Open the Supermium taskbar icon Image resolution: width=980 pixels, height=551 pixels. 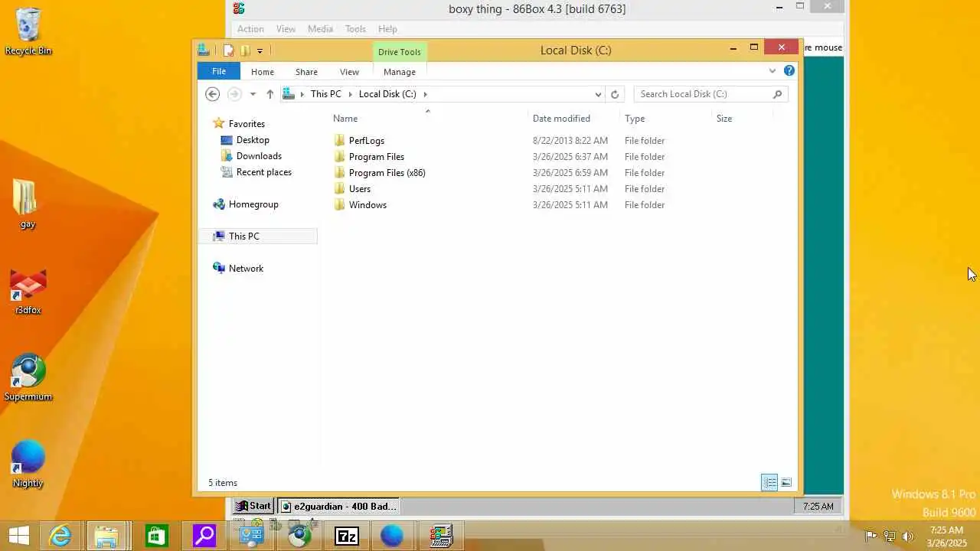click(299, 536)
